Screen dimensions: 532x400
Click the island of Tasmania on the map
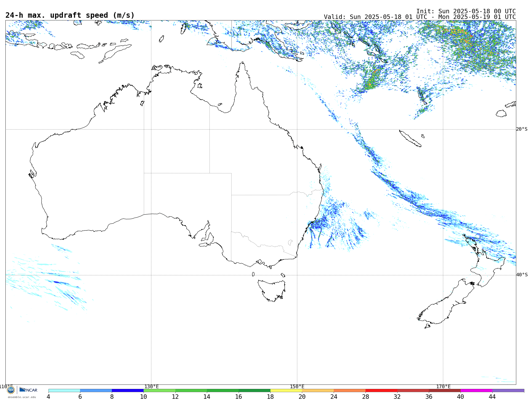272,290
